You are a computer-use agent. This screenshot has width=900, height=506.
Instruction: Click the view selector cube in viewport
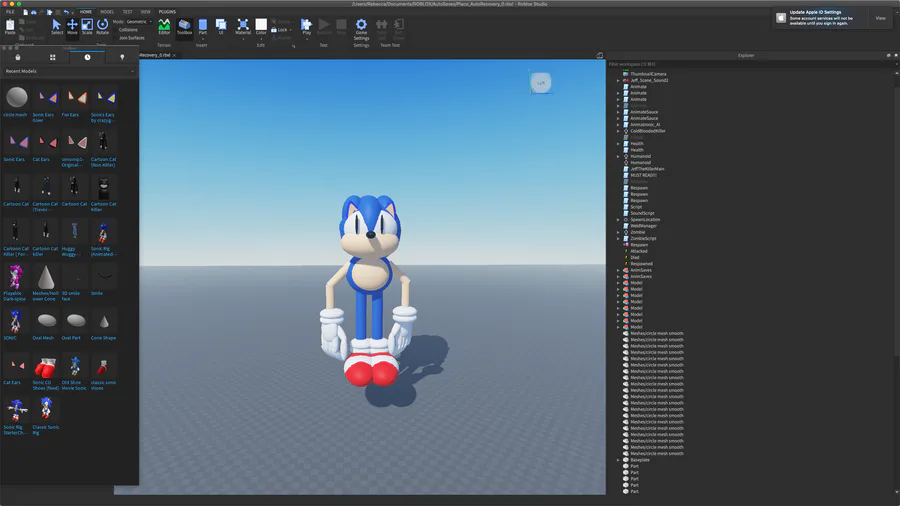[540, 83]
